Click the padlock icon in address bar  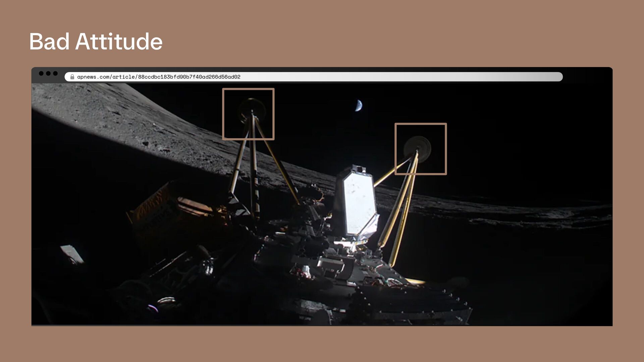tap(72, 77)
